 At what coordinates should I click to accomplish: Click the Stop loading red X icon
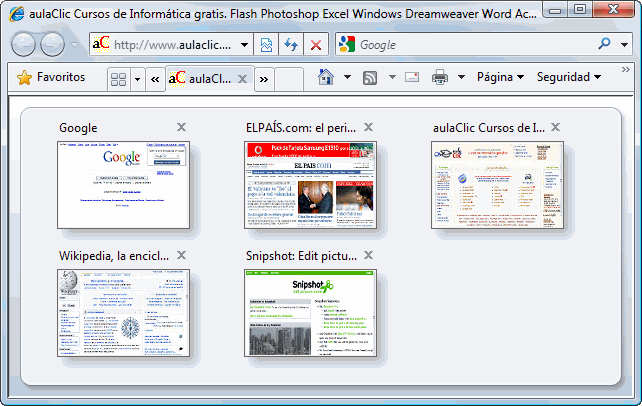pyautogui.click(x=316, y=45)
